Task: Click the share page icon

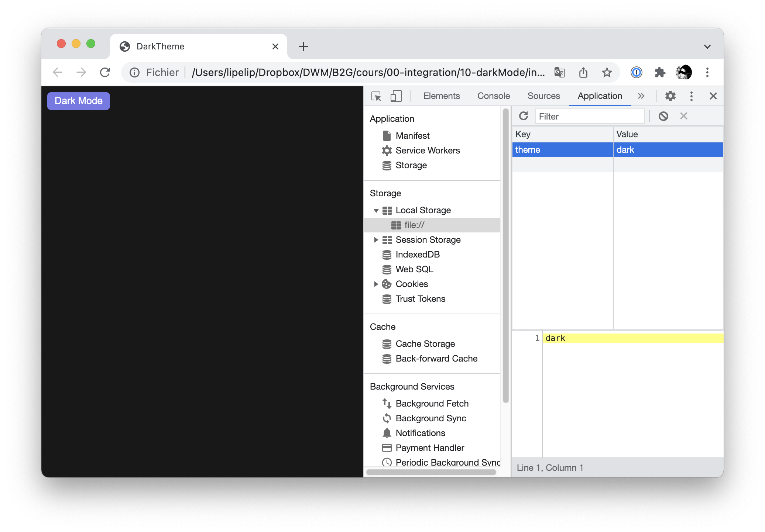Action: 583,72
